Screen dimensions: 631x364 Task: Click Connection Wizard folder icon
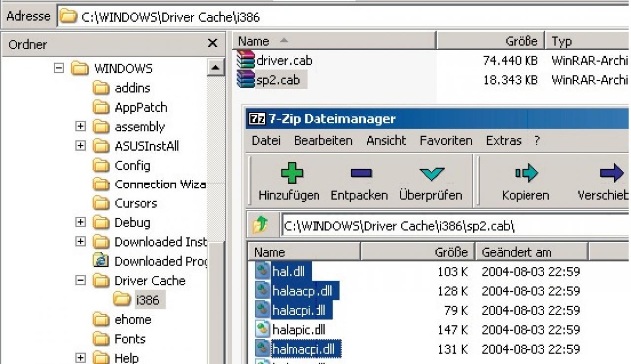coord(101,184)
